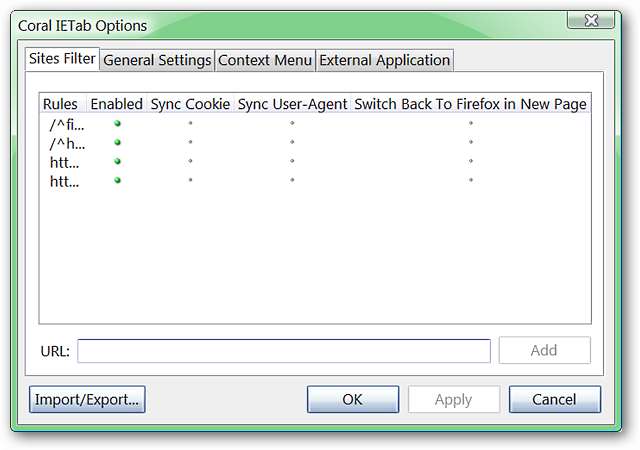This screenshot has width=640, height=450.
Task: Click the Import/Export button
Action: [87, 399]
